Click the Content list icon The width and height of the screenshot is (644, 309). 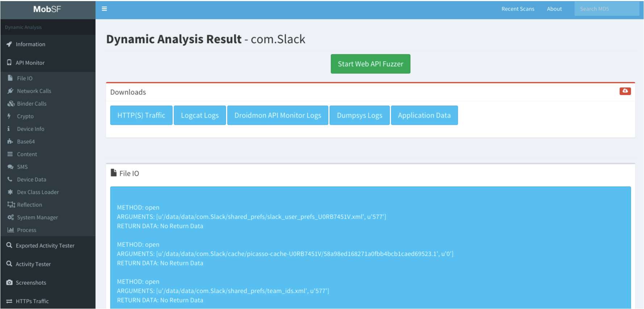[10, 154]
